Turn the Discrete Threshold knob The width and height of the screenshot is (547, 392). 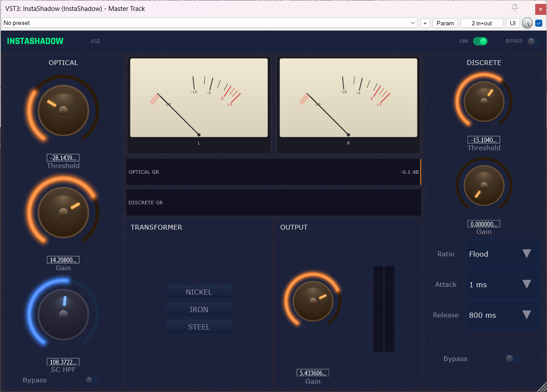[484, 101]
